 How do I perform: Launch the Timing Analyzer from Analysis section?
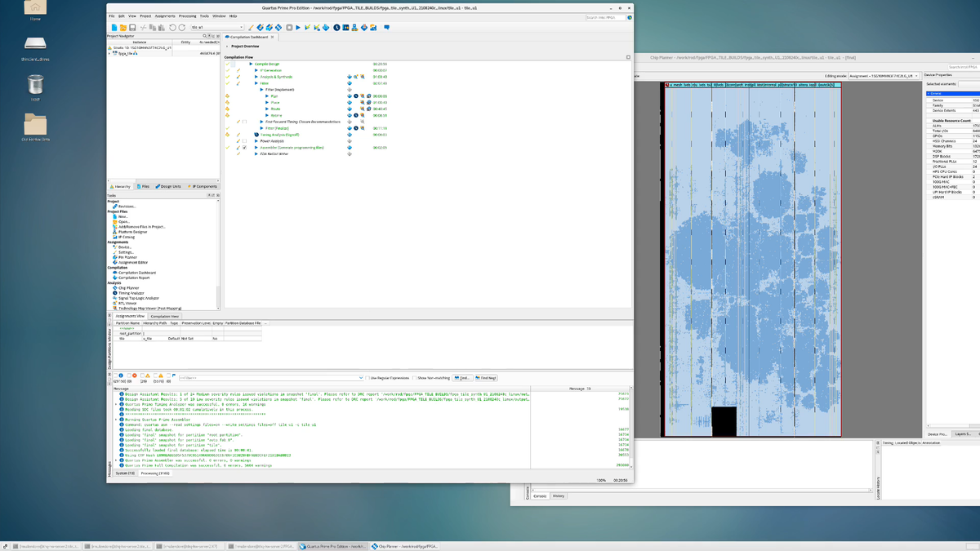click(132, 293)
